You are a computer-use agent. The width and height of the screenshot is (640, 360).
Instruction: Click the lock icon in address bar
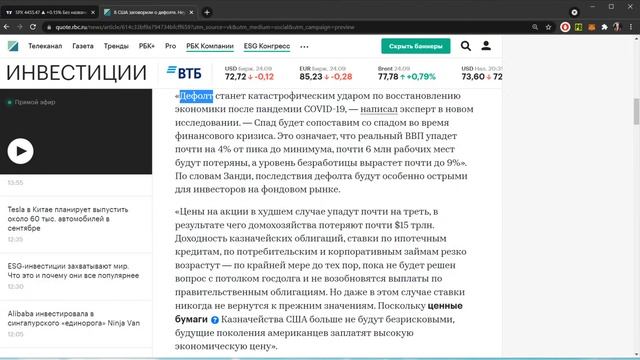[49, 27]
